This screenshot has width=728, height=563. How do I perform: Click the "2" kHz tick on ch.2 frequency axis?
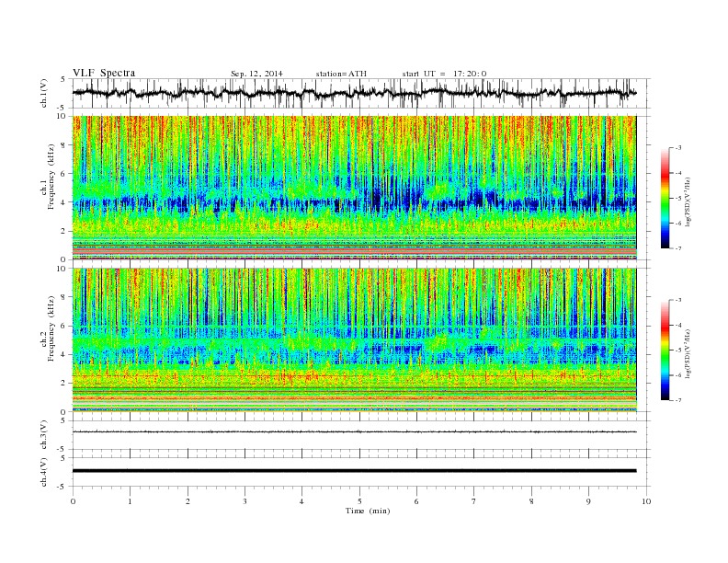click(63, 384)
